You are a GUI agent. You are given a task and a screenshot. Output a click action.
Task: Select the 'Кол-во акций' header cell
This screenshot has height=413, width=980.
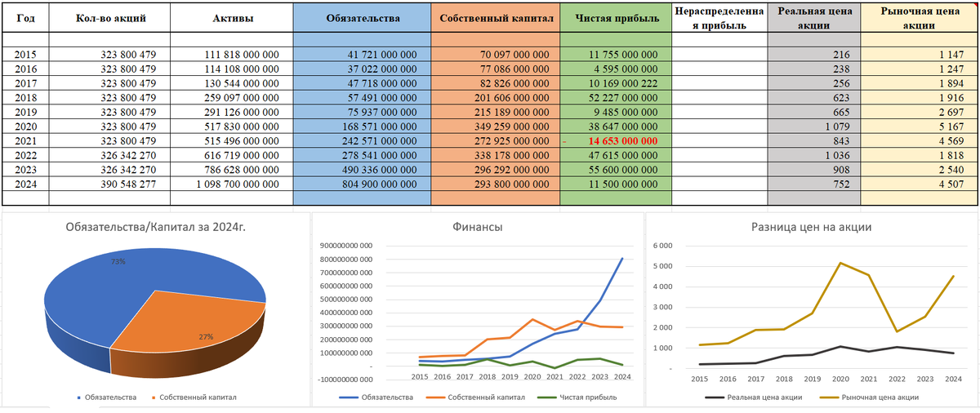[x=109, y=18]
